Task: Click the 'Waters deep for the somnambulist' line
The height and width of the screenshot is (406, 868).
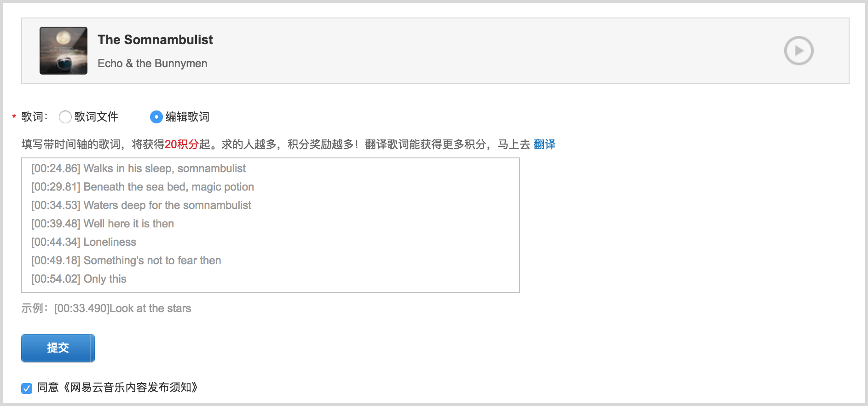Action: tap(141, 205)
